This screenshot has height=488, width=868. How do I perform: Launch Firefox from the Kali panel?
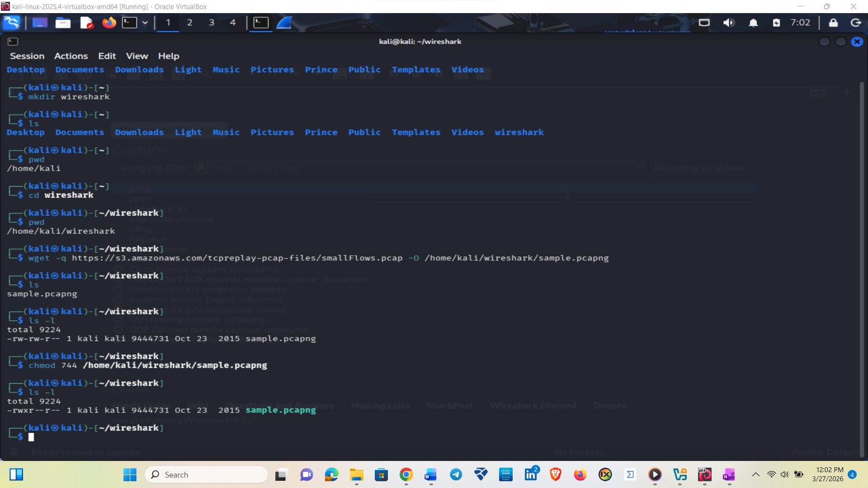[x=108, y=23]
